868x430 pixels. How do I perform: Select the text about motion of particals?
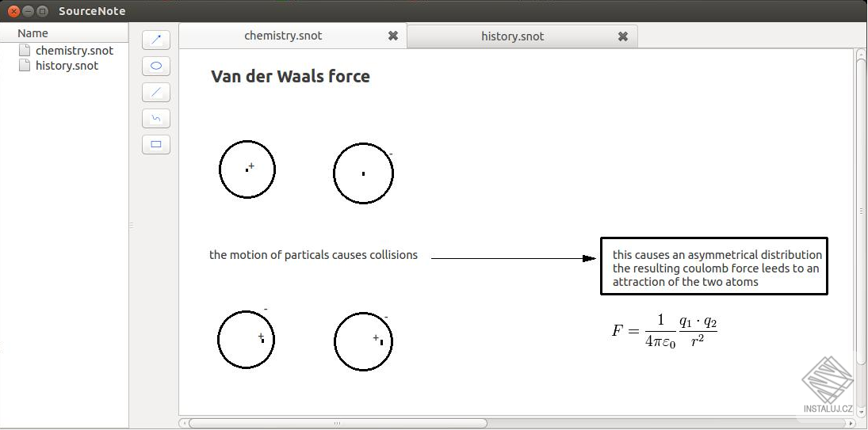click(x=313, y=255)
